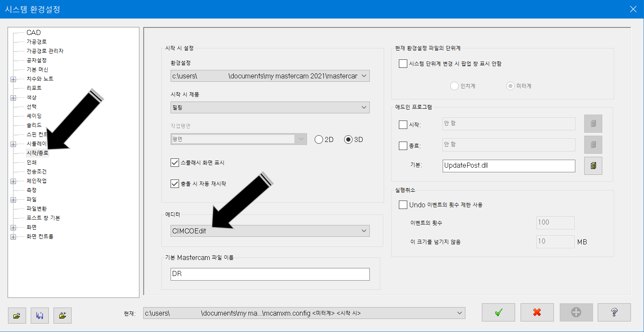Click the 시작 add-in path field 안 함
Screen dimensions: 644x332
tap(509, 123)
